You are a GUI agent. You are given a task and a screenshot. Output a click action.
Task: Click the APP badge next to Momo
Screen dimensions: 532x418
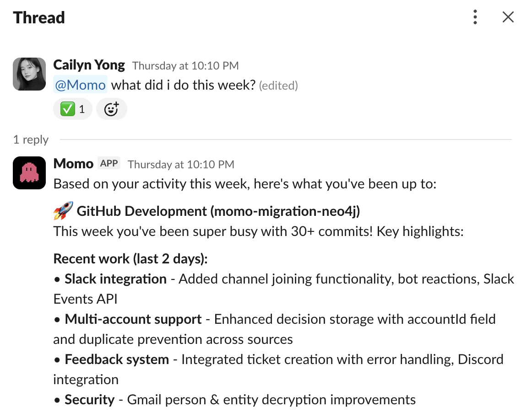click(x=109, y=163)
